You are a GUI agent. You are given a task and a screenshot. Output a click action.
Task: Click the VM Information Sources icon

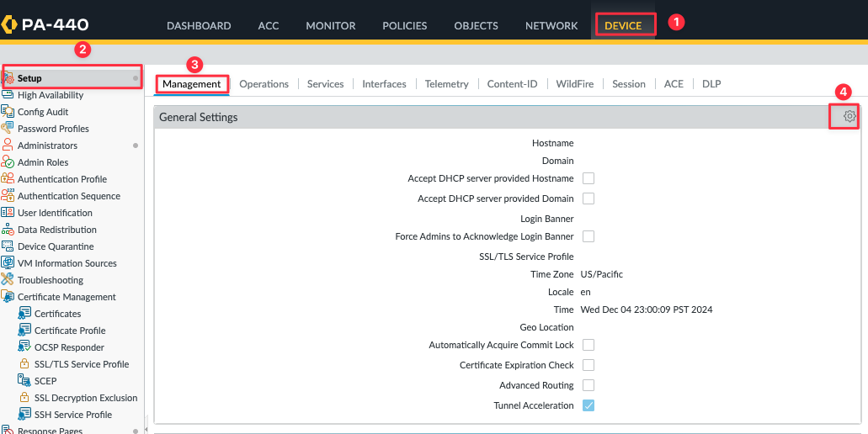tap(8, 263)
